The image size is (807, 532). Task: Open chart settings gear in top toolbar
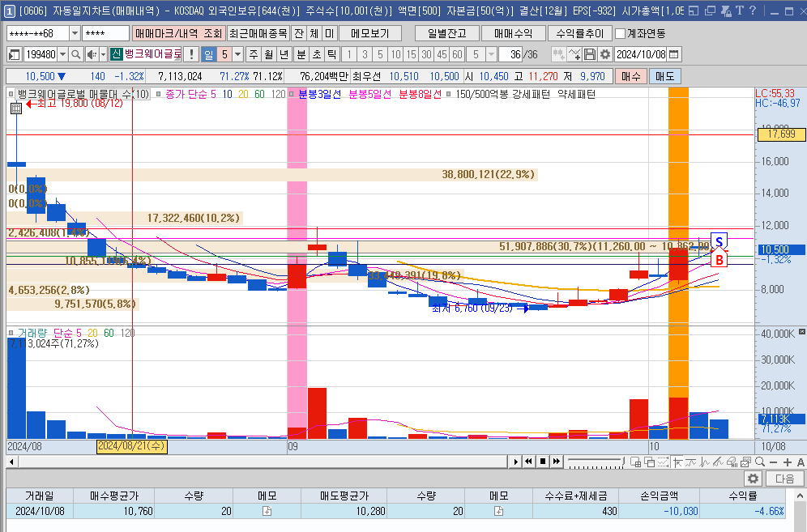pos(606,54)
